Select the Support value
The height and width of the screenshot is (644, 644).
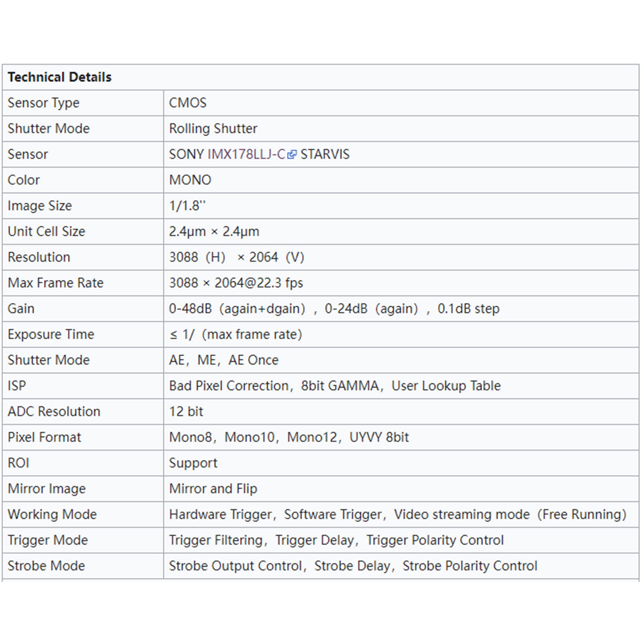click(x=193, y=463)
